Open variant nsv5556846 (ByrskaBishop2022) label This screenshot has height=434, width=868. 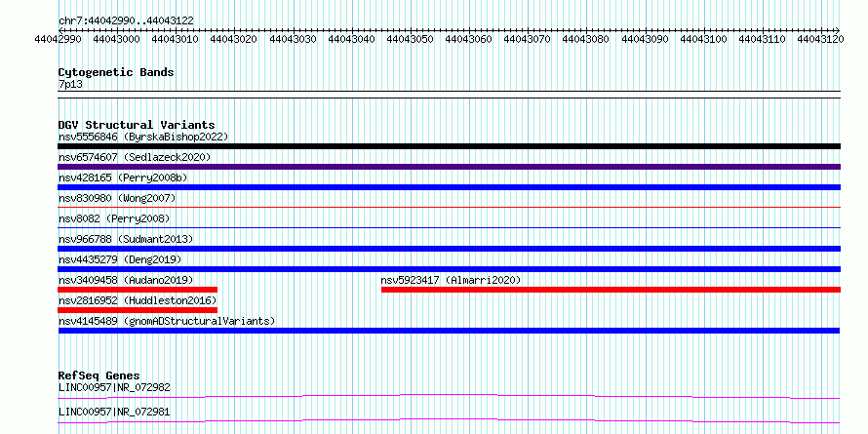143,137
